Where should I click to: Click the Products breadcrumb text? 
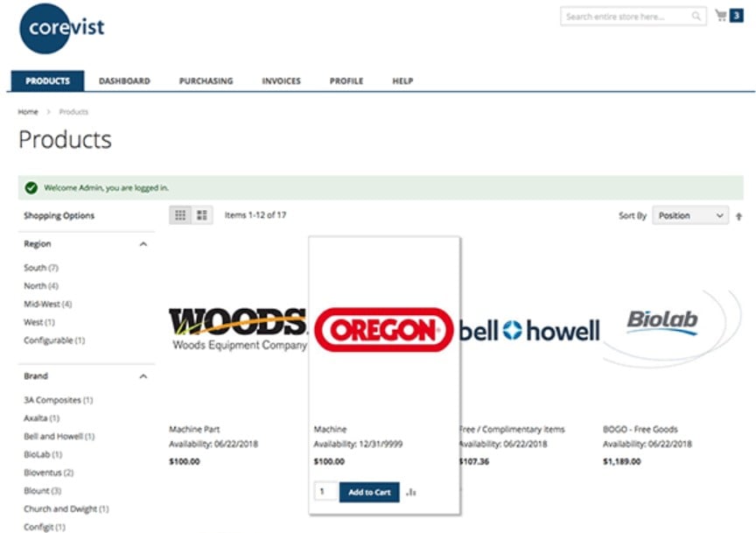(x=73, y=112)
